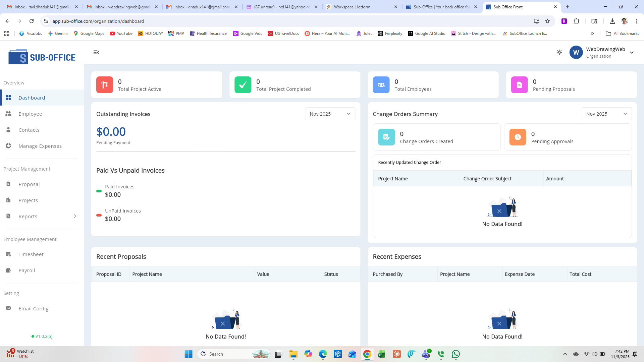
Task: Click the blue Total Employees icon
Action: point(381,85)
